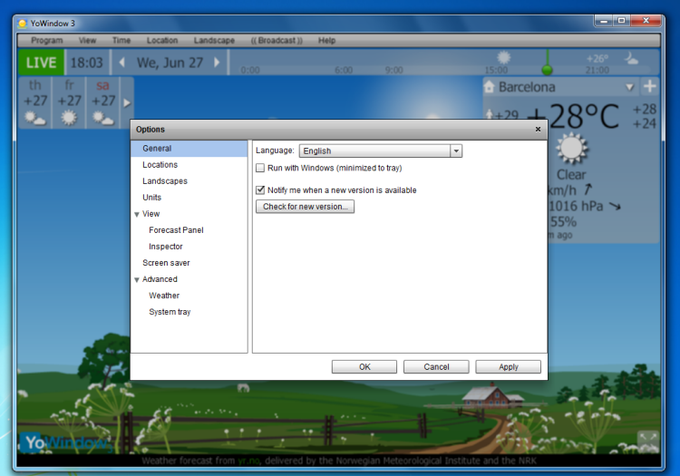The width and height of the screenshot is (680, 476).
Task: Go to next day arrow
Action: [x=217, y=62]
